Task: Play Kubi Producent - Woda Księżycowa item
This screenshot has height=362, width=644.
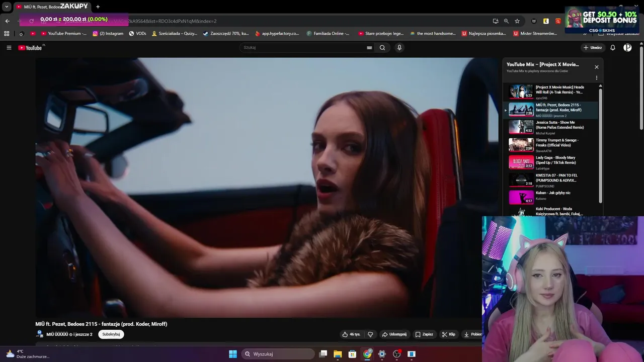Action: [x=551, y=211]
